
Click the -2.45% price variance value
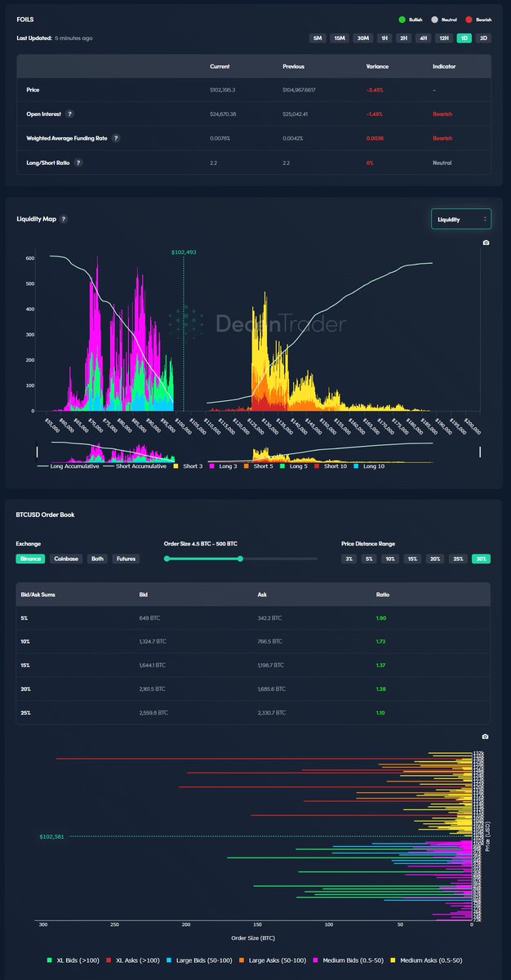click(376, 90)
